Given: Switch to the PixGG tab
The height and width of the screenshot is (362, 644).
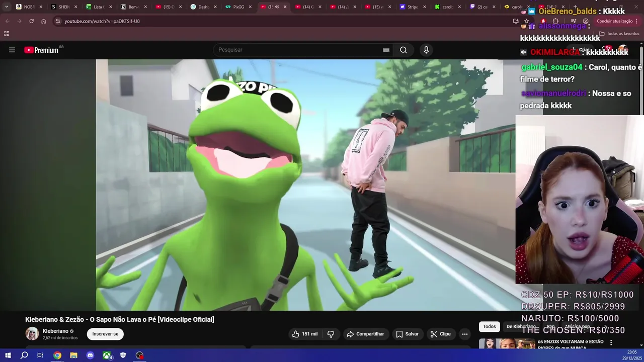Looking at the screenshot, I should coord(235,7).
